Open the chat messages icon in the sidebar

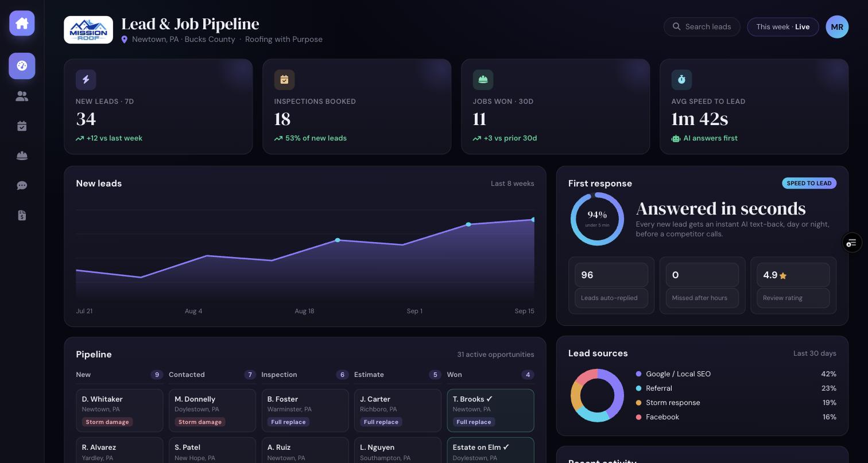click(22, 186)
